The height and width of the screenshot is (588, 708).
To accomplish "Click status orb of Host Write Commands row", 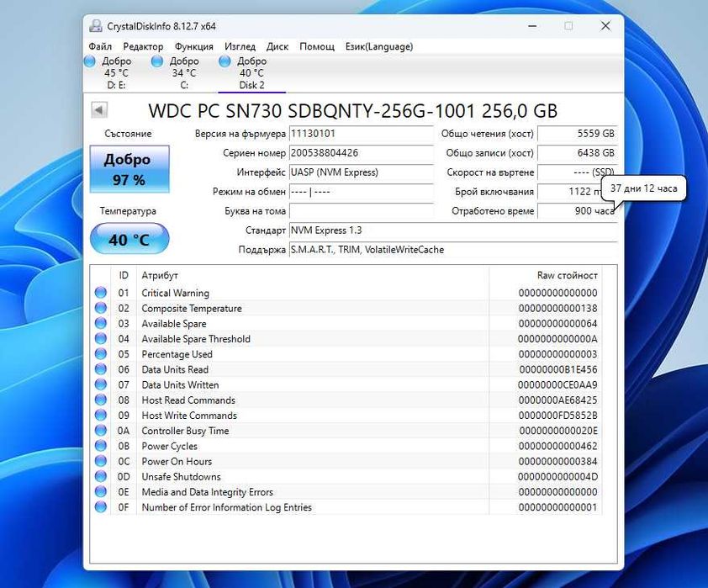I will (101, 416).
